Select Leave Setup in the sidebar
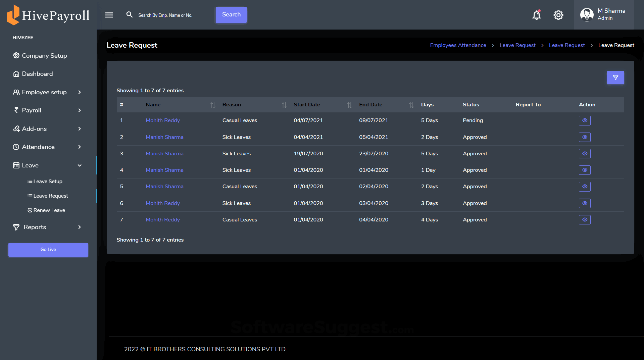644x360 pixels. click(x=48, y=181)
